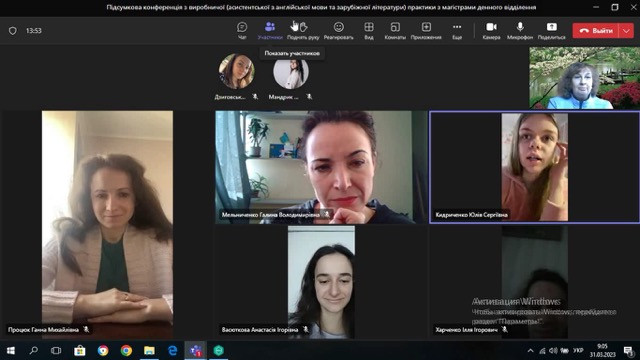
Task: Open the Apps panel
Action: point(426,31)
